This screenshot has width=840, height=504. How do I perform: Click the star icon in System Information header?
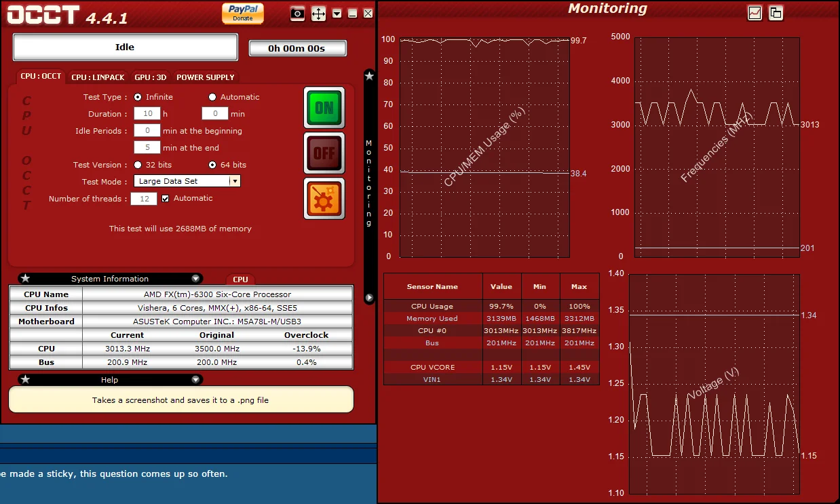pos(25,278)
